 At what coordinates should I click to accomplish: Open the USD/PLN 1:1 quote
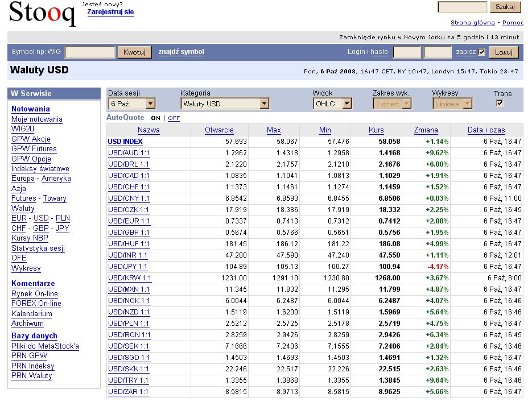point(129,324)
